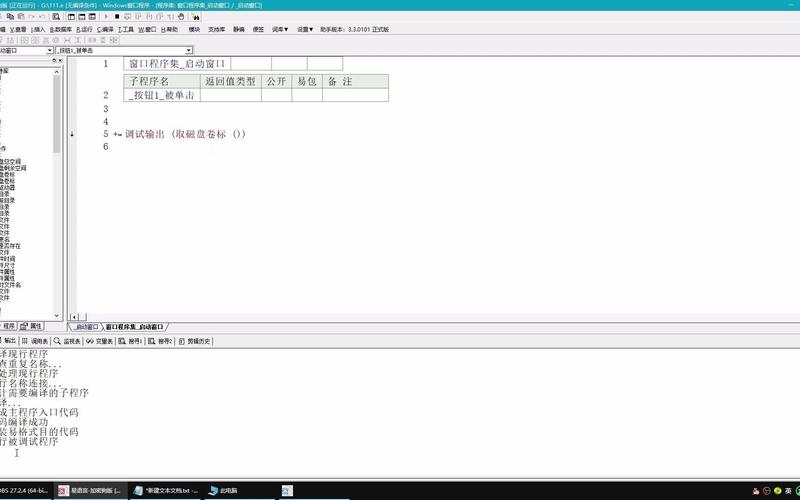This screenshot has height=500, width=800.
Task: Click the first window layout icon
Action: coord(71,17)
